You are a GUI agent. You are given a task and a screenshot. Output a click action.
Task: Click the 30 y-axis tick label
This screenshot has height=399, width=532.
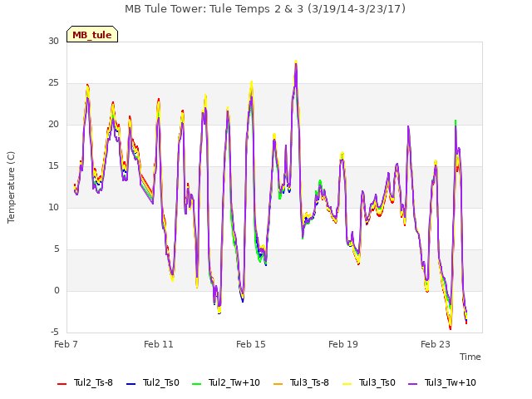click(53, 41)
